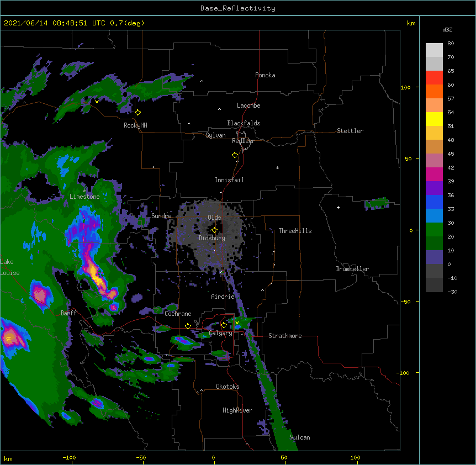Click white caret marker east of RockyMH
Viewport: 476px width, 465px height.
click(x=189, y=124)
